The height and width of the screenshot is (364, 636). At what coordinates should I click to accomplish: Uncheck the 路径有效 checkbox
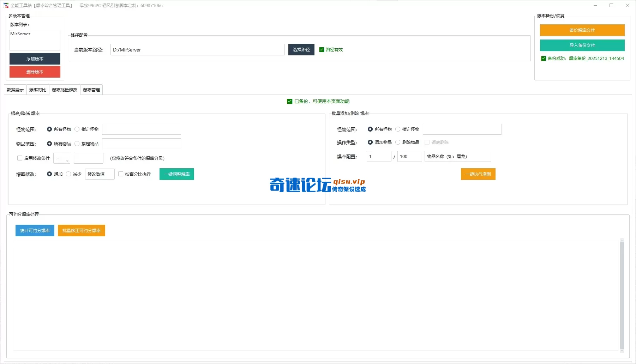(x=322, y=49)
